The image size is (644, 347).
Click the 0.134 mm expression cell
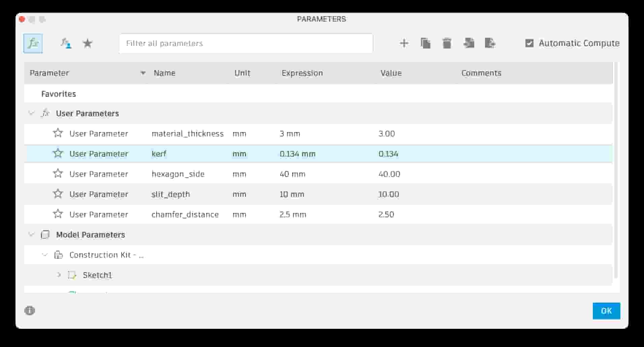point(297,154)
